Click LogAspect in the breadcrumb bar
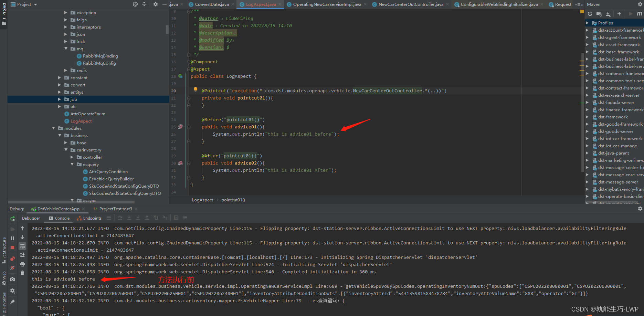This screenshot has height=316, width=644. pyautogui.click(x=202, y=200)
